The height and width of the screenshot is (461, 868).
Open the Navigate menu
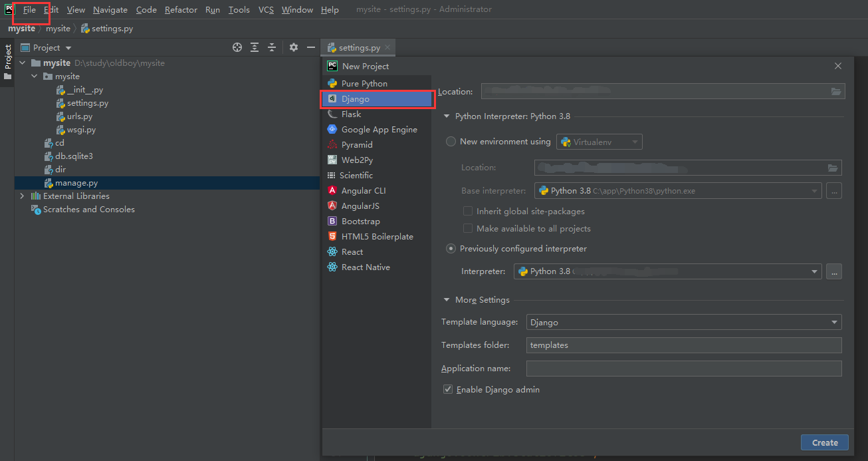click(110, 9)
